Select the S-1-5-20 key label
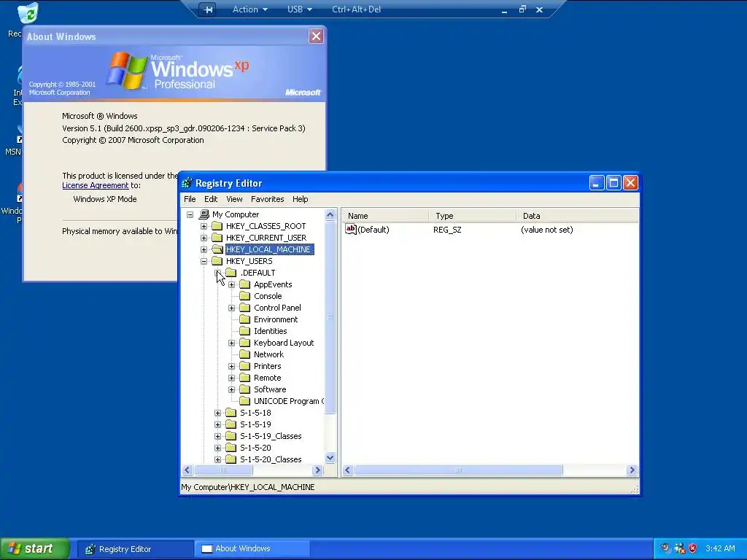 255,448
